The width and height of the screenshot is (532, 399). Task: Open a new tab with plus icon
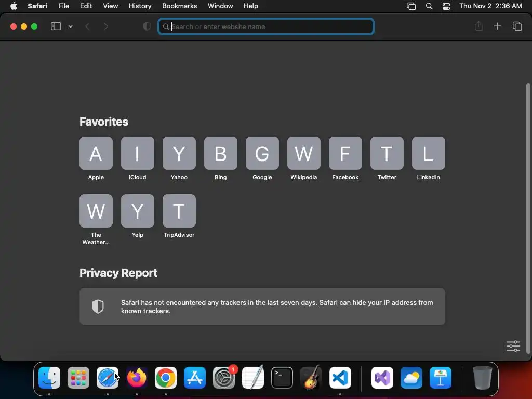click(497, 26)
